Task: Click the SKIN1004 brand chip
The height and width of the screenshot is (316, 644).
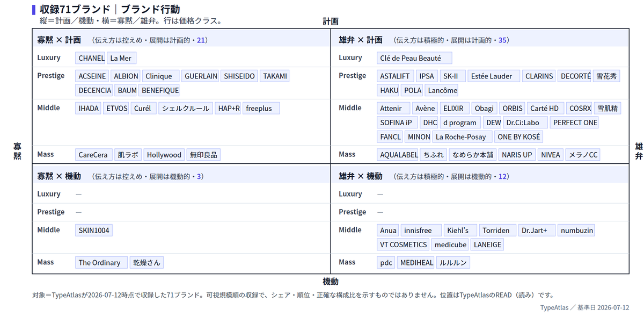Action: (x=94, y=231)
